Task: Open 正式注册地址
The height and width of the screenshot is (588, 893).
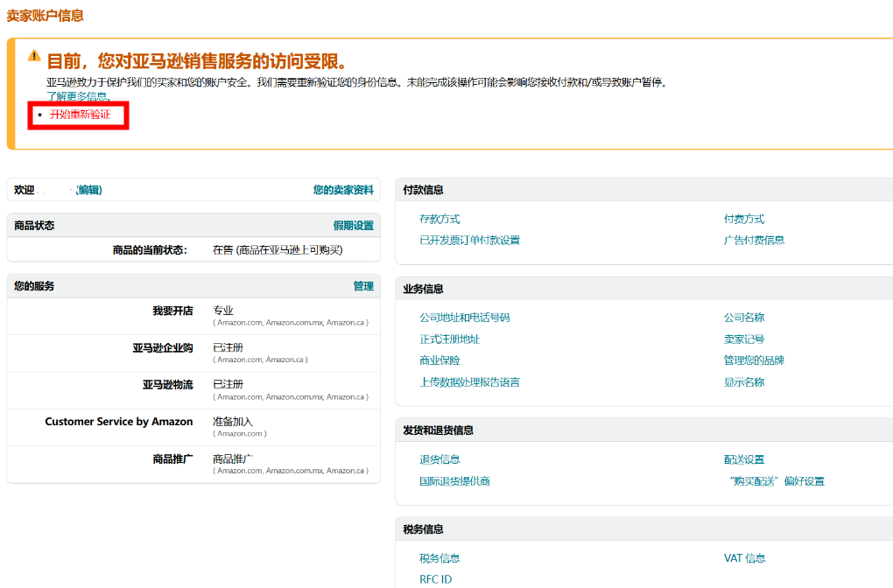Action: tap(452, 339)
